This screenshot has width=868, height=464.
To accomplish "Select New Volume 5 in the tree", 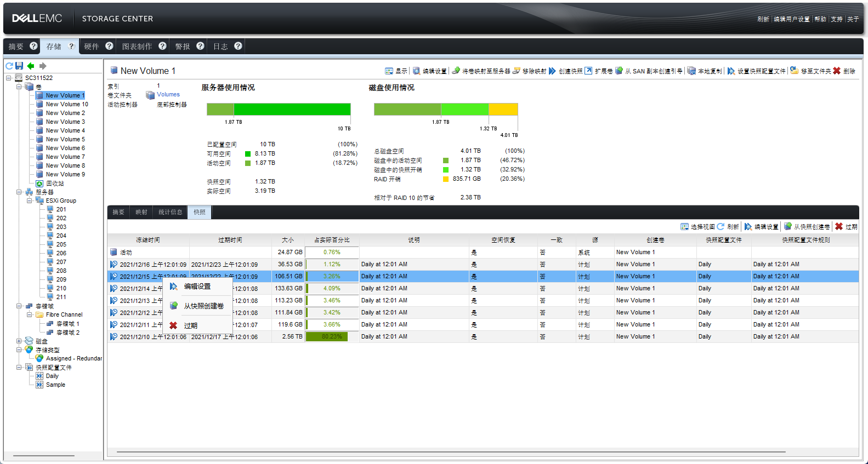I will 65,139.
